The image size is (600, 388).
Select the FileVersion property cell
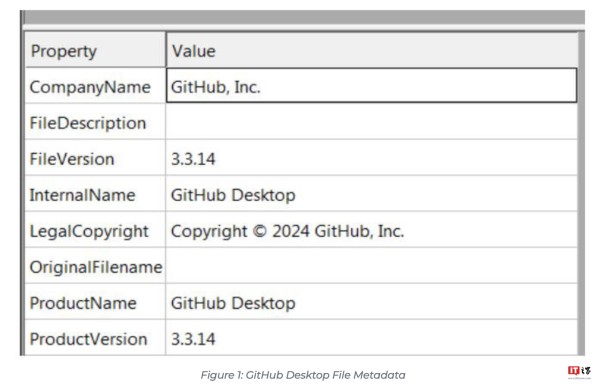pyautogui.click(x=95, y=158)
